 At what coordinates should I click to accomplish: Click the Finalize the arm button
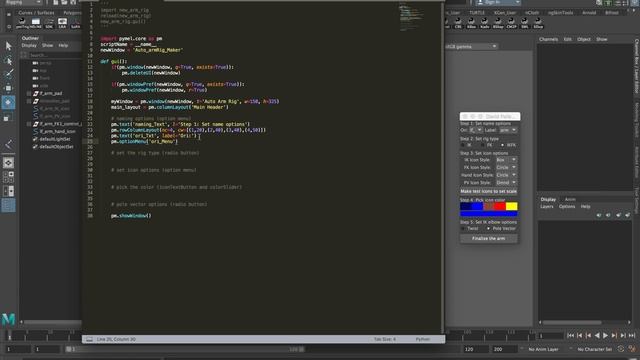tap(489, 238)
